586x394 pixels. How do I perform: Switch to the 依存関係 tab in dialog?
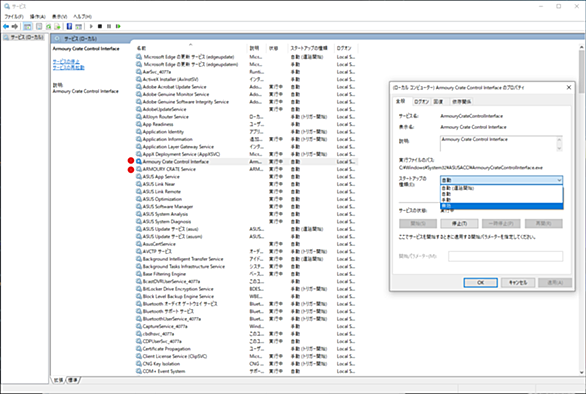[x=462, y=102]
